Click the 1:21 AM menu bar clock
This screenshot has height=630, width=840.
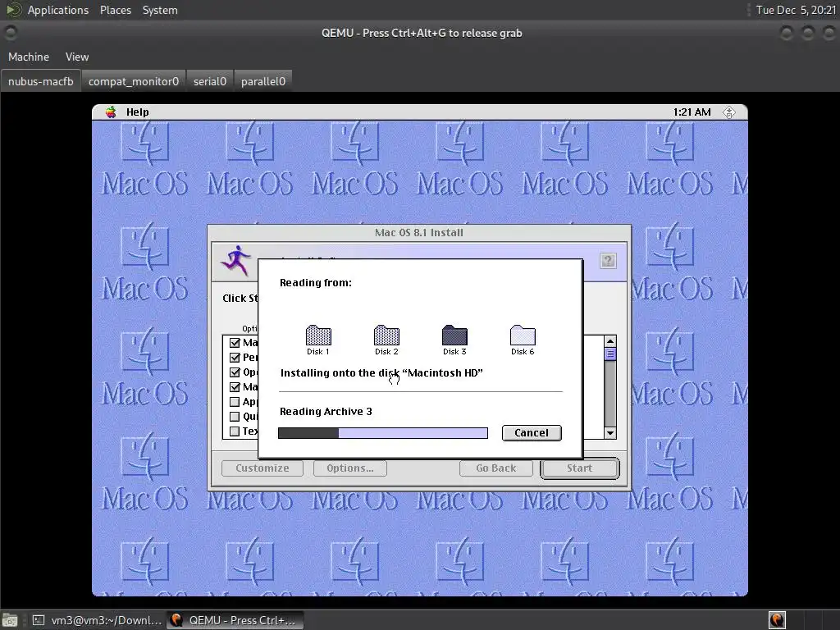coord(692,112)
